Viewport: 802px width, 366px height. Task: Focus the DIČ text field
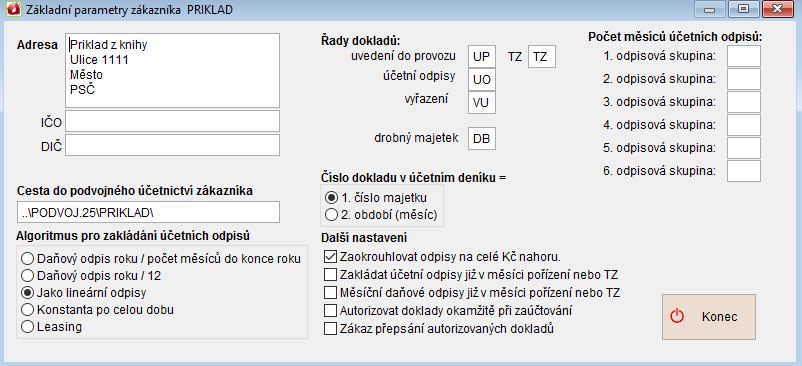tap(172, 145)
